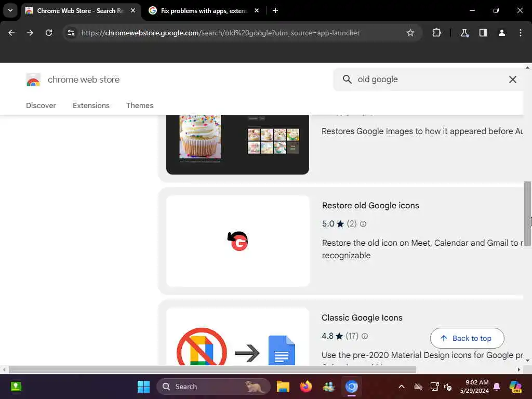
Task: Open the Copilot preview icon
Action: click(x=516, y=387)
